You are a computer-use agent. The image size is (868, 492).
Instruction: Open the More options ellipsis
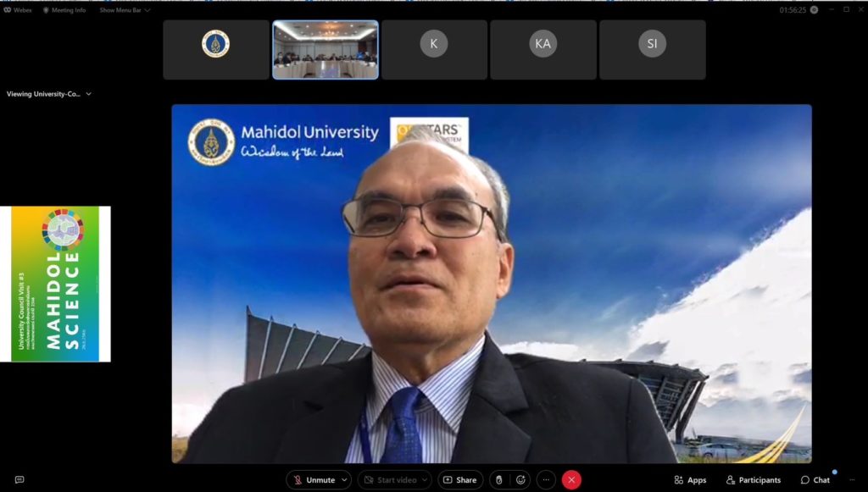(x=546, y=480)
